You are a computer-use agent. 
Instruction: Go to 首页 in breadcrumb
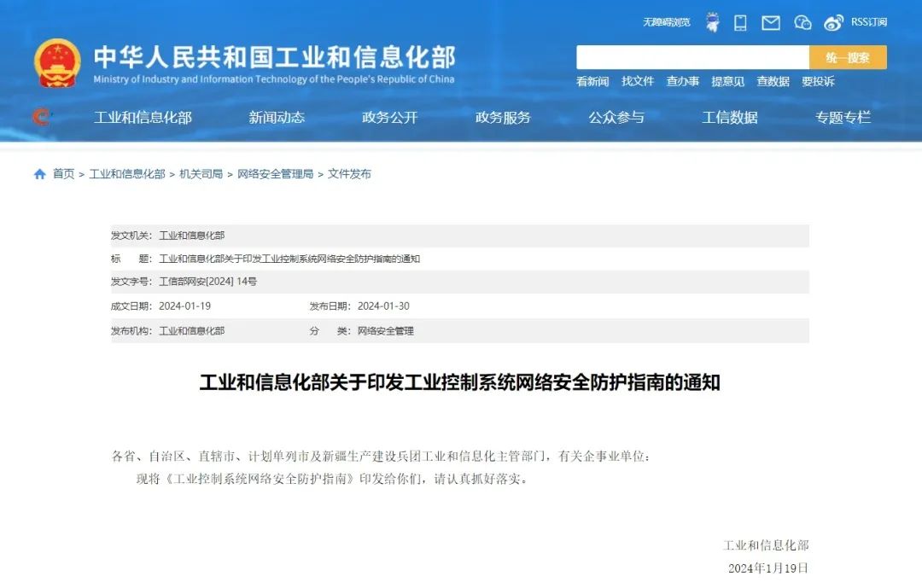coord(63,174)
